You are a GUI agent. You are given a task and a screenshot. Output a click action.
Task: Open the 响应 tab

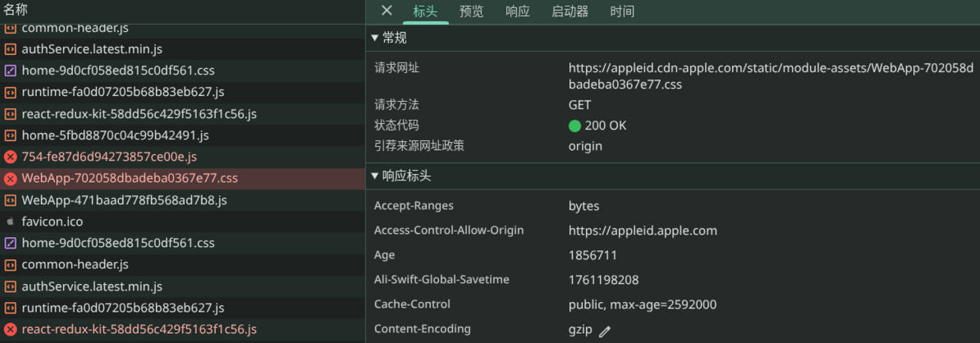pyautogui.click(x=517, y=11)
